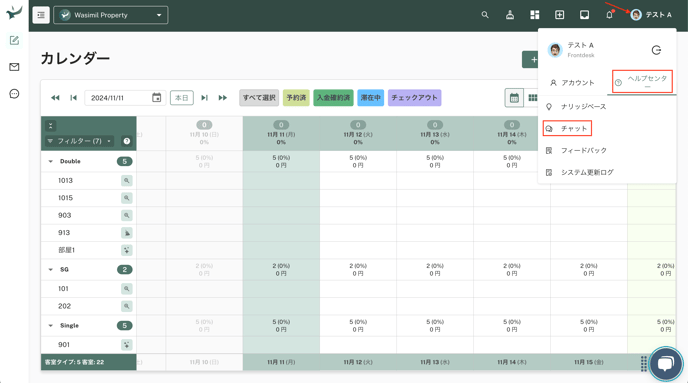Open the edit note icon in left sidebar
This screenshot has height=383, width=688.
(x=14, y=40)
